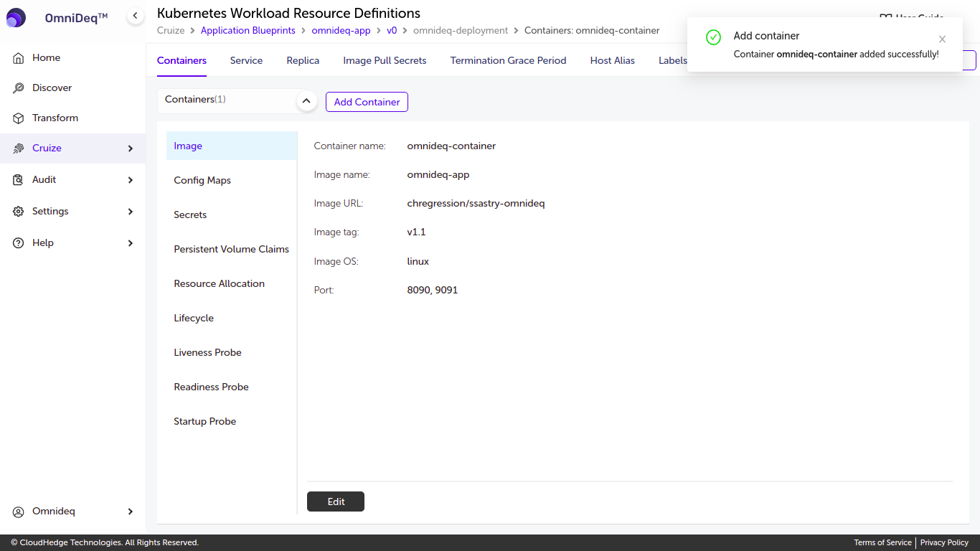Click omnideq-deployment breadcrumb
The image size is (980, 551).
pos(461,30)
